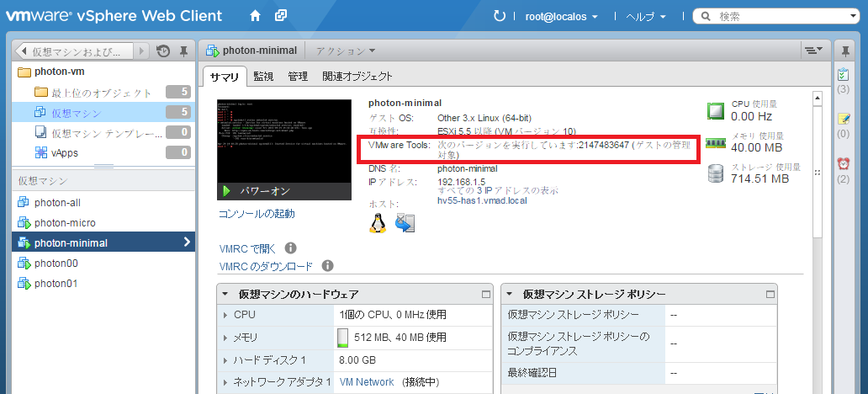Expand the メモリ hardware row
Screen dimensions: 868x394
(x=225, y=338)
